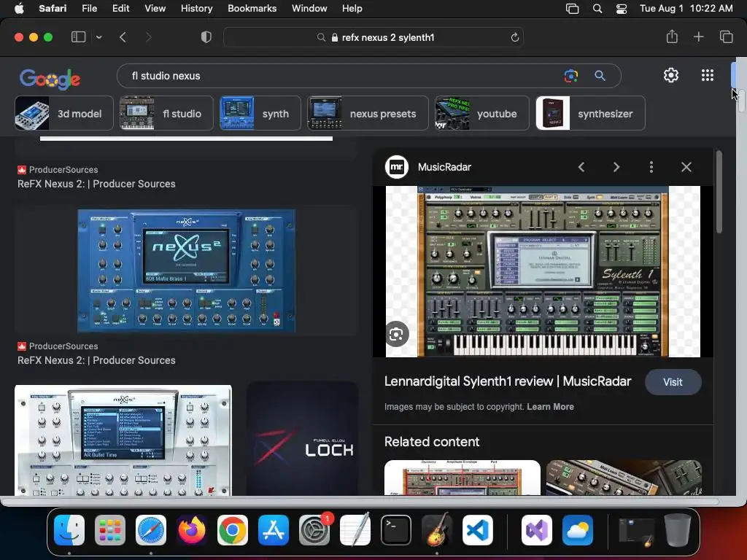Open Lennardigital Sylenth1 review | MusicRadar title

point(508,381)
